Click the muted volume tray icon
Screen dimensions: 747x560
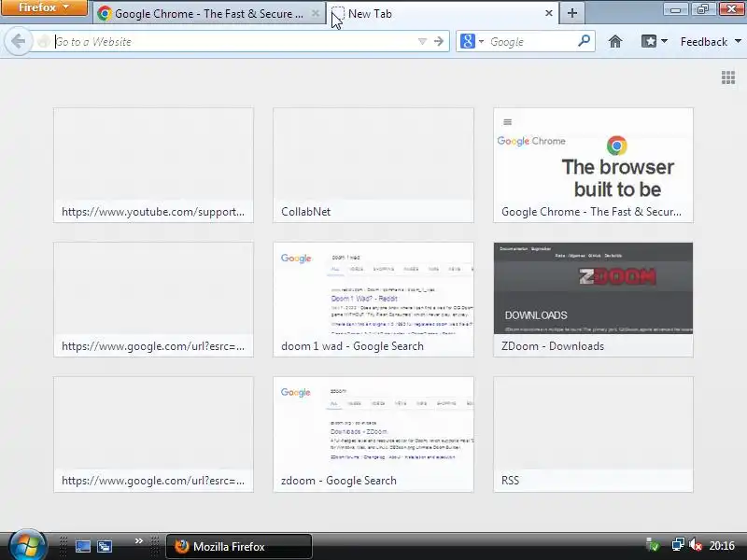click(695, 544)
